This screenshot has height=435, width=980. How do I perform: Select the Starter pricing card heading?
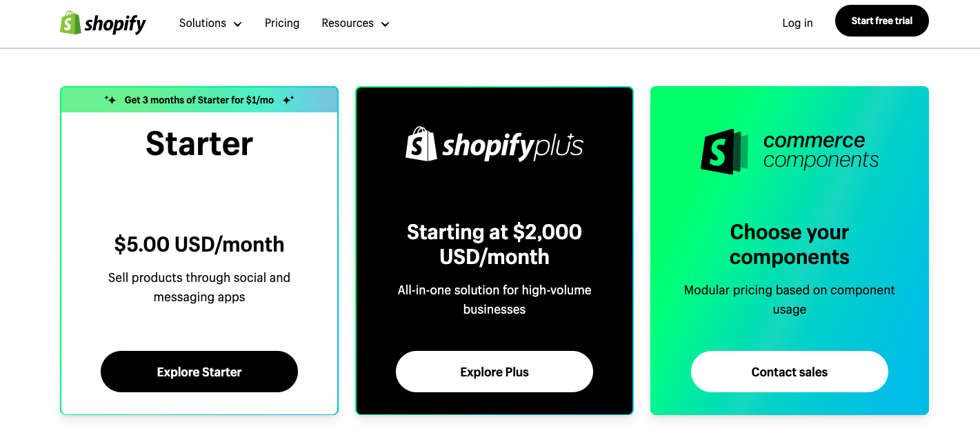pos(199,143)
